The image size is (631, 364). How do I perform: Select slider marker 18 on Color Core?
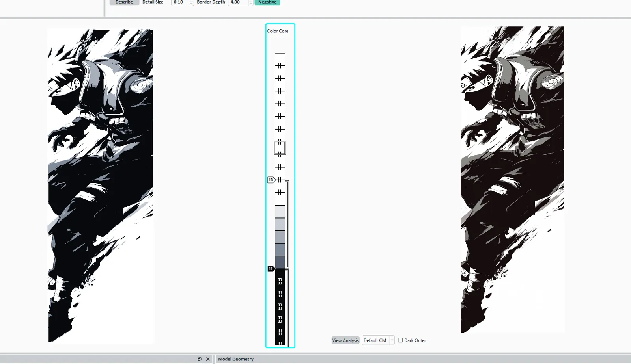click(x=271, y=180)
